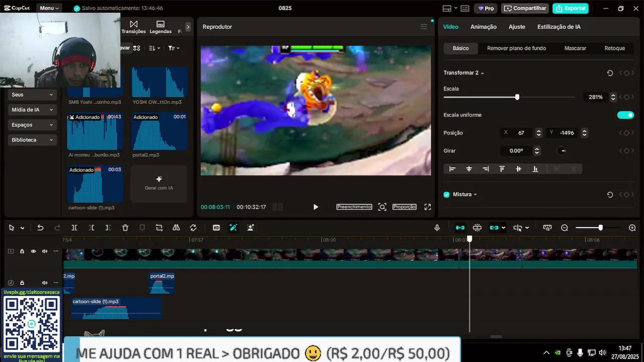Align clip to the bottom edge
Screen dimensions: 644x362
pos(535,169)
